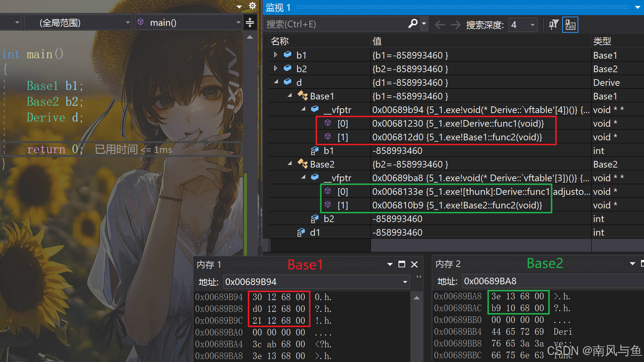644x362 pixels.
Task: Select the d1 member row name
Action: click(315, 232)
